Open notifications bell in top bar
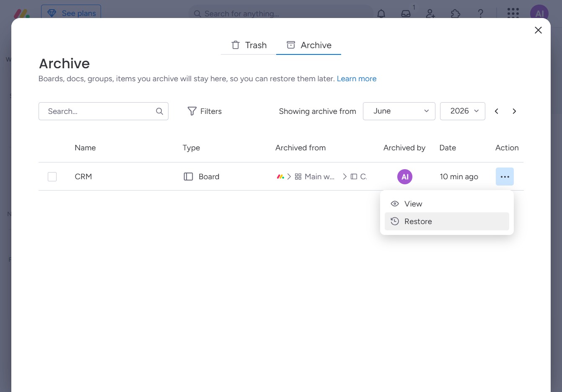The width and height of the screenshot is (562, 392). [x=381, y=13]
